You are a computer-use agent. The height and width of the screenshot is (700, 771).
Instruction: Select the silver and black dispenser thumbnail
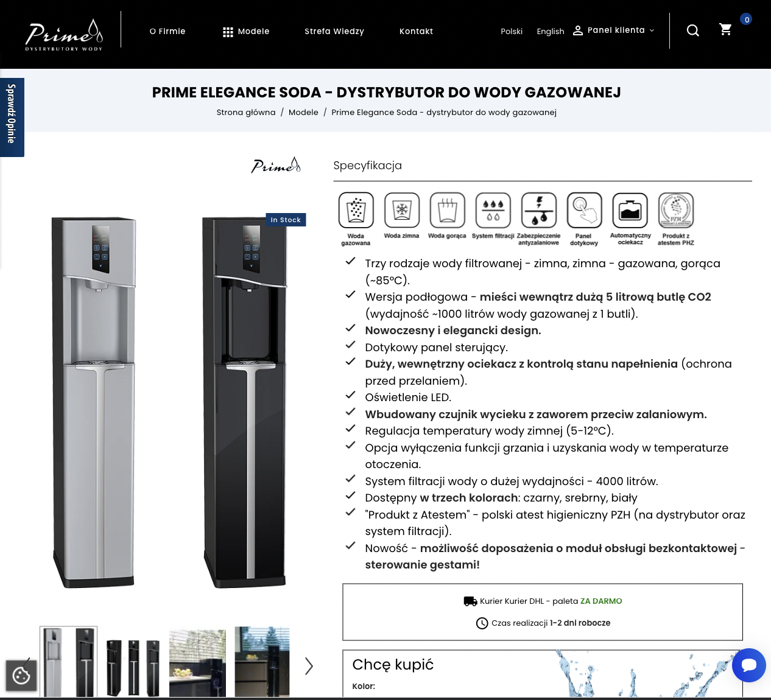pyautogui.click(x=68, y=662)
